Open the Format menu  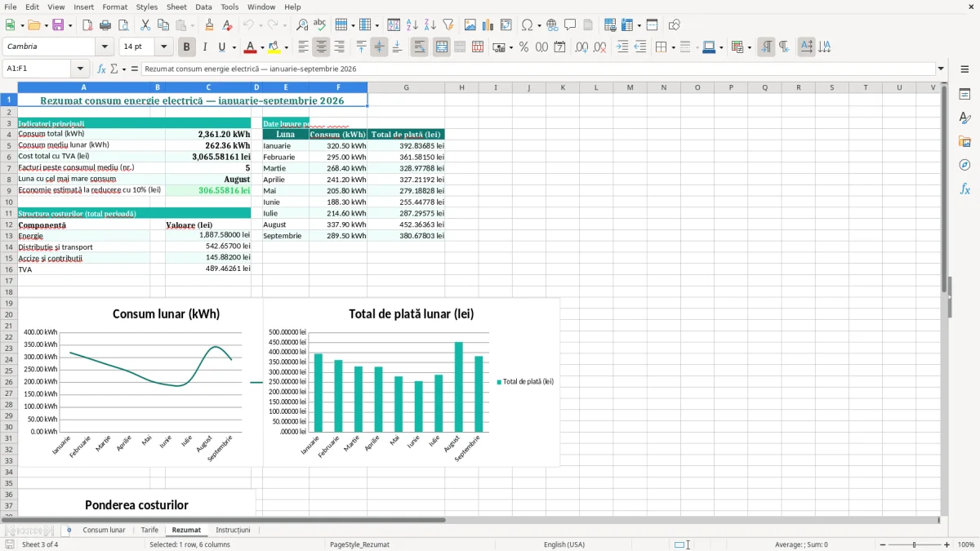[x=114, y=7]
